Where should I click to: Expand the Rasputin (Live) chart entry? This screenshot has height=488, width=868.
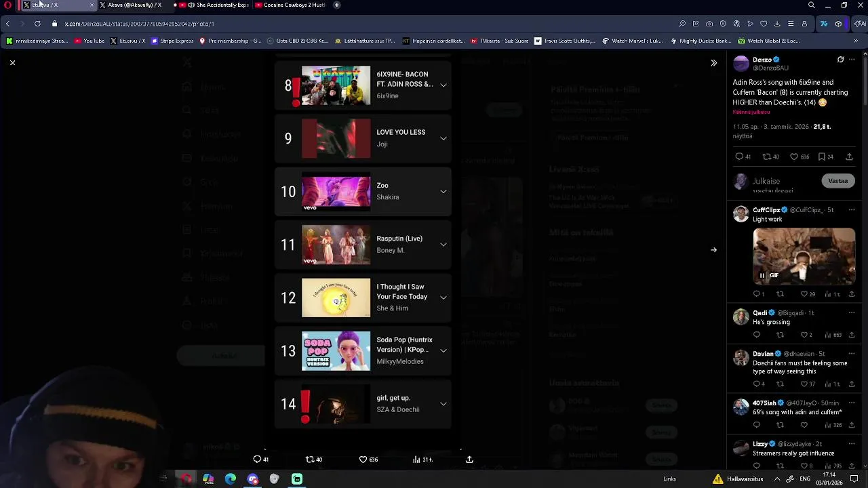[443, 245]
